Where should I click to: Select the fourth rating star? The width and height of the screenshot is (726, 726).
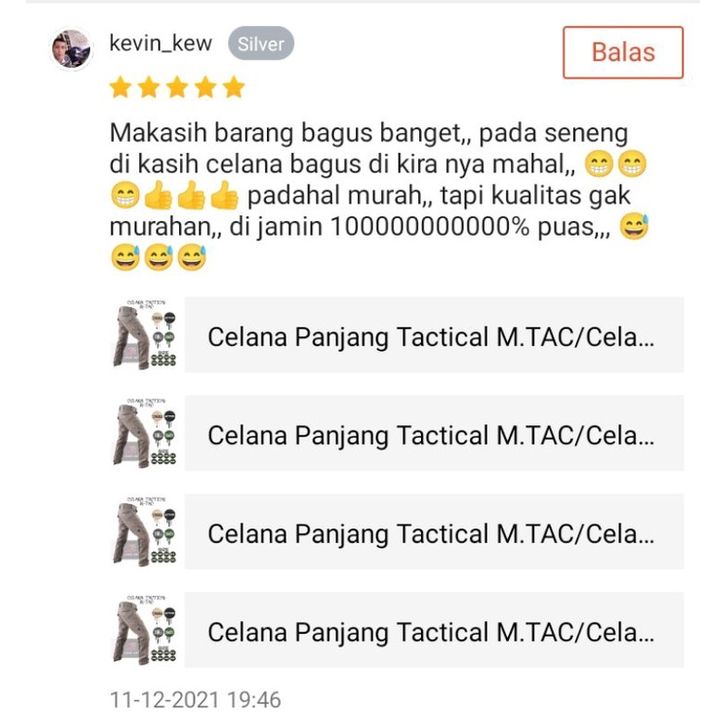click(206, 87)
